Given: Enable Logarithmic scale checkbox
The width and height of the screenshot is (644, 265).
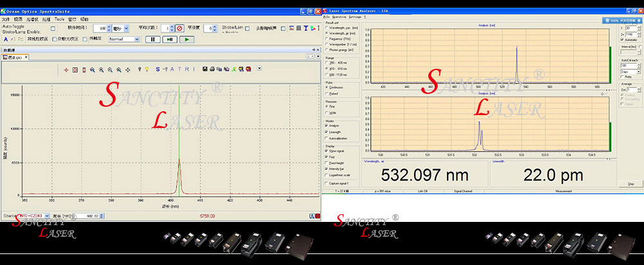Looking at the screenshot, I should pyautogui.click(x=326, y=175).
